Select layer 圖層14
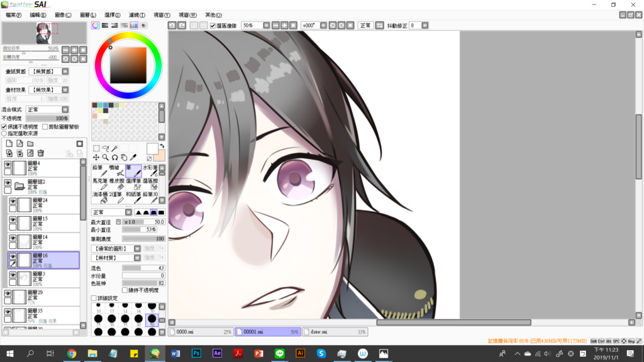The height and width of the screenshot is (362, 644). [44, 242]
